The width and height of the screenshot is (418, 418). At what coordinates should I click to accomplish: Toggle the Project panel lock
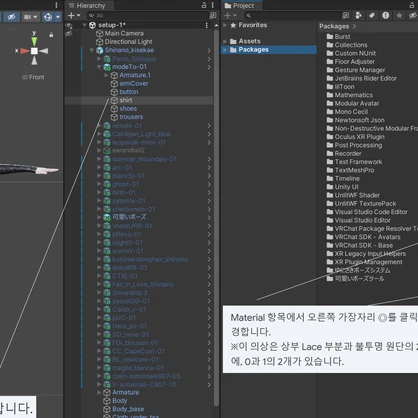pos(412,5)
